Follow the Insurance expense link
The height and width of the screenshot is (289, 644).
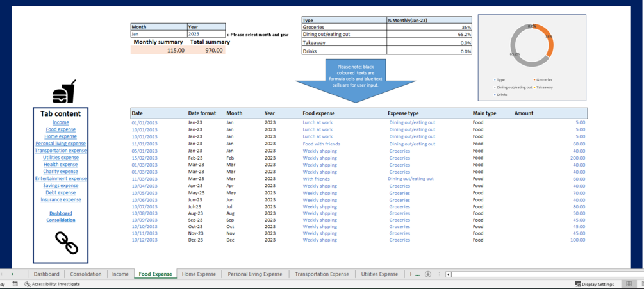tap(61, 199)
